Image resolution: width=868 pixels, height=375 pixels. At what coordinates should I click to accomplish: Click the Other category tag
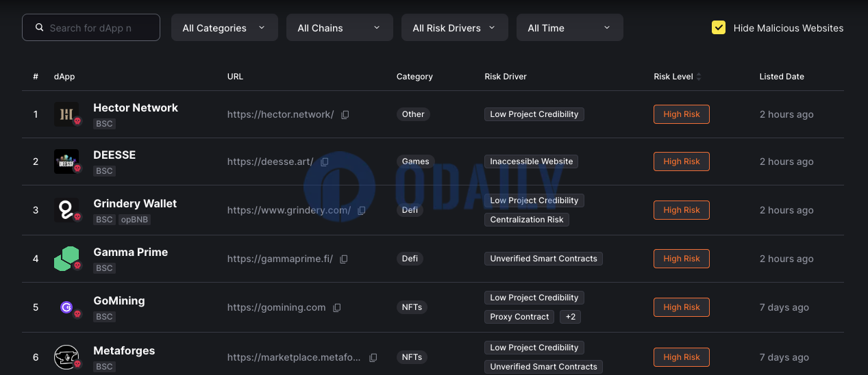(413, 114)
